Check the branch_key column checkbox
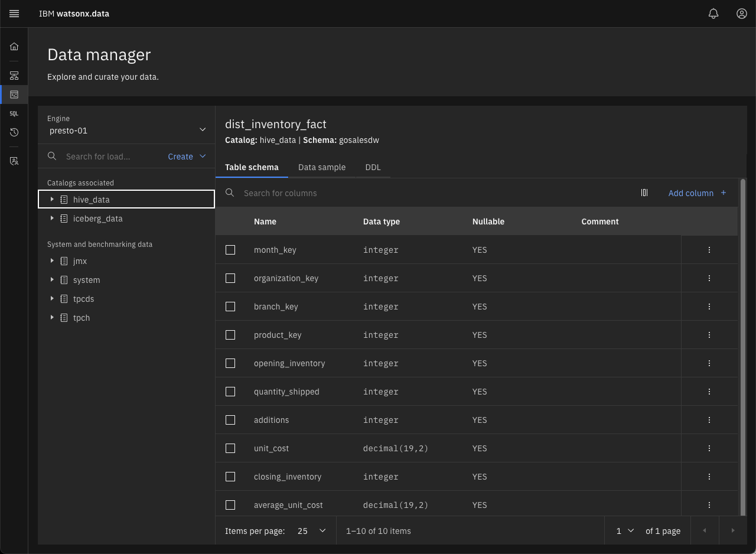Image resolution: width=756 pixels, height=554 pixels. (230, 307)
